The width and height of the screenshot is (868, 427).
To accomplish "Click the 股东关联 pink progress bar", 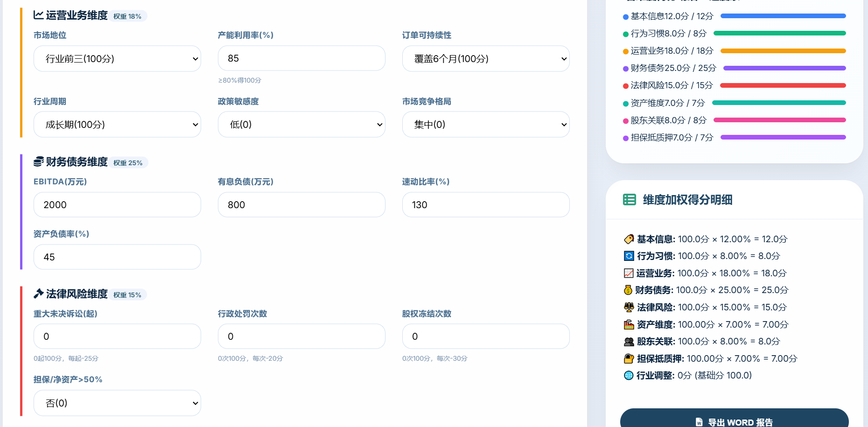I will (780, 120).
